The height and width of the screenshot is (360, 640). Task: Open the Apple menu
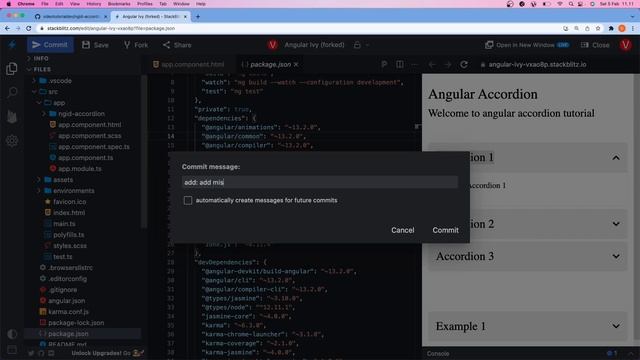[9, 4]
